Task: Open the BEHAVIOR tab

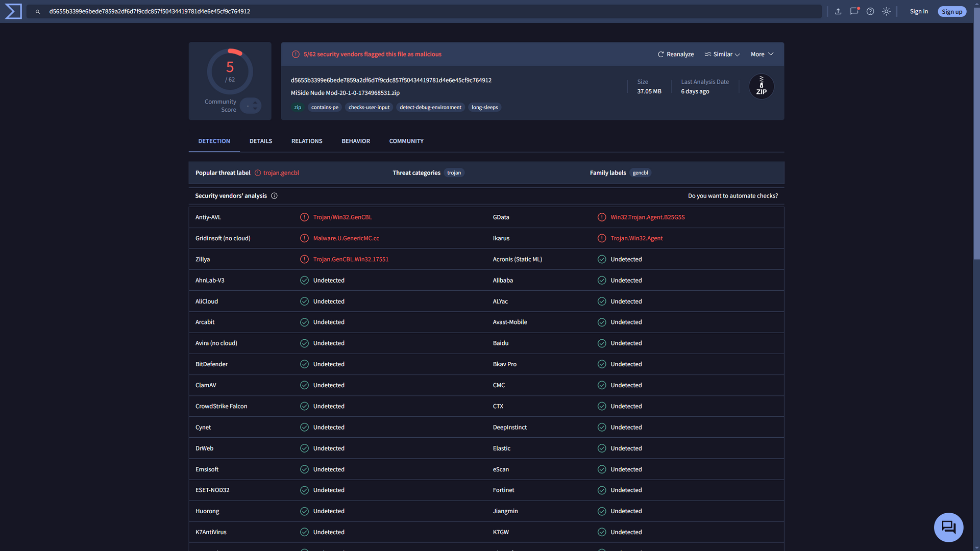Action: click(x=356, y=141)
